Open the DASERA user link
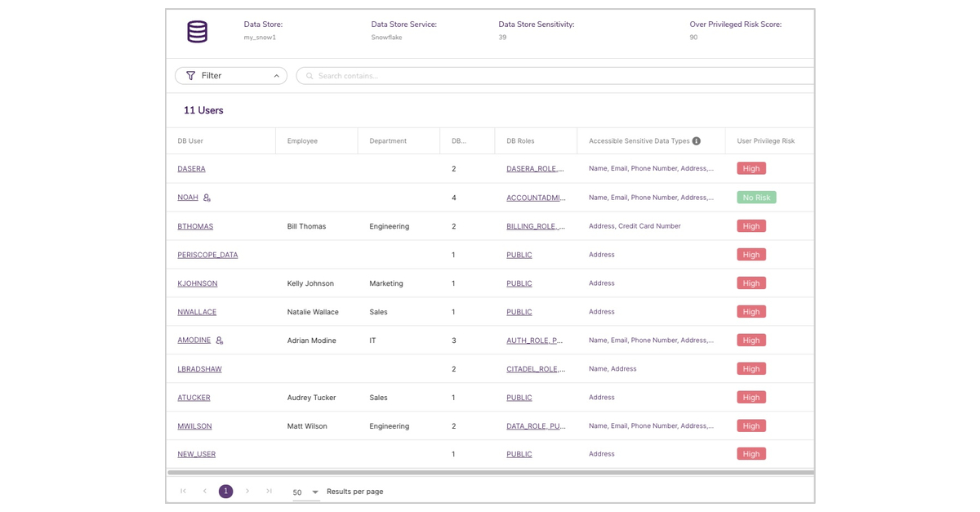 click(191, 169)
